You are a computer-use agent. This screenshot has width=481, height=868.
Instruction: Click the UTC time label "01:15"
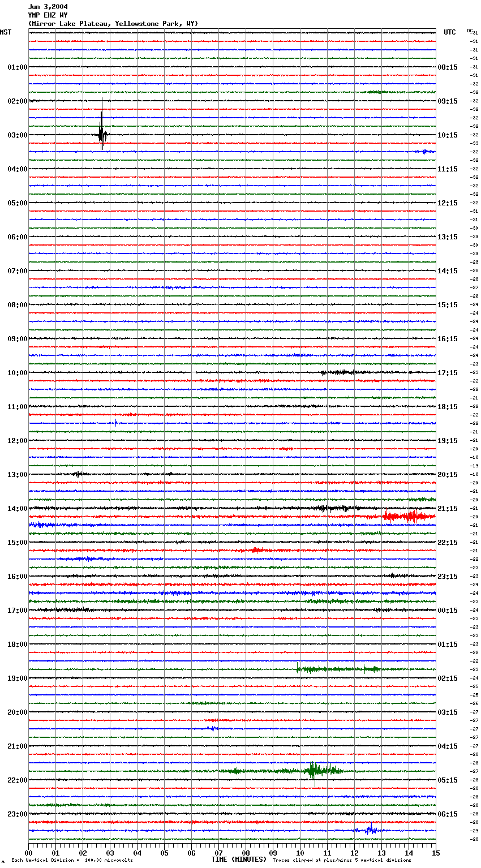point(448,644)
